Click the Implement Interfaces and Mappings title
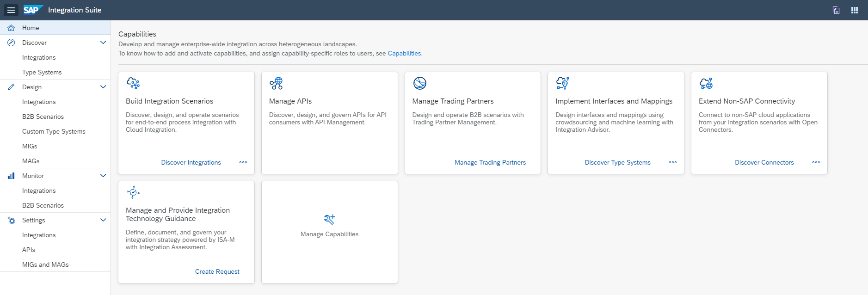 pyautogui.click(x=614, y=101)
